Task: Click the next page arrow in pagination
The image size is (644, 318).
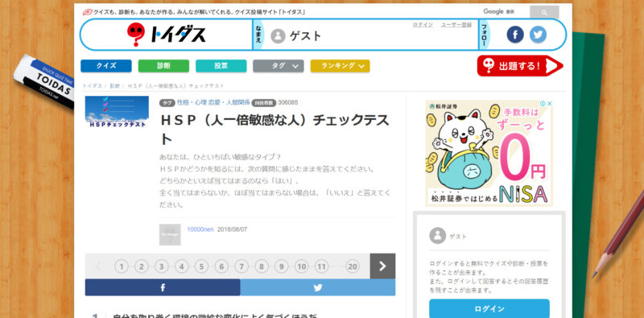Action: point(382,266)
